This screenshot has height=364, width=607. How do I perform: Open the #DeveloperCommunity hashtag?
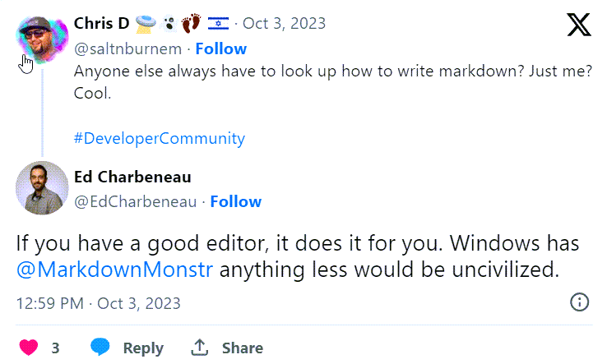159,139
